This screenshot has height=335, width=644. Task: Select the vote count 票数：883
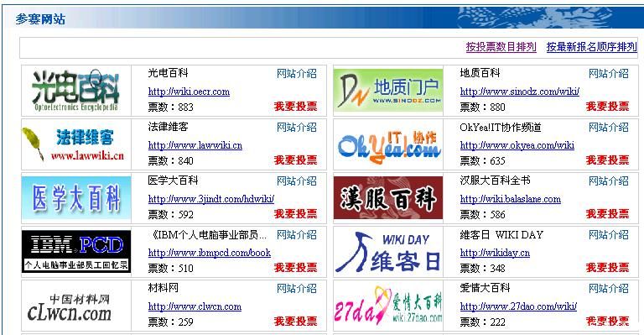coord(170,107)
